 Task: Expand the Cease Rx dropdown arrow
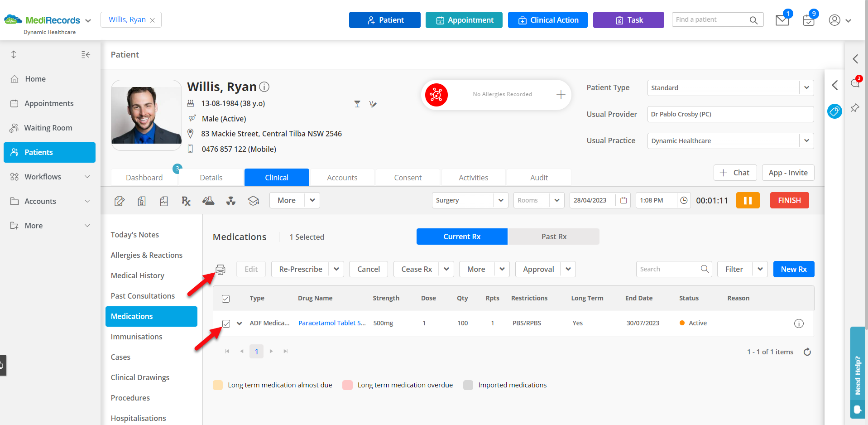[446, 269]
